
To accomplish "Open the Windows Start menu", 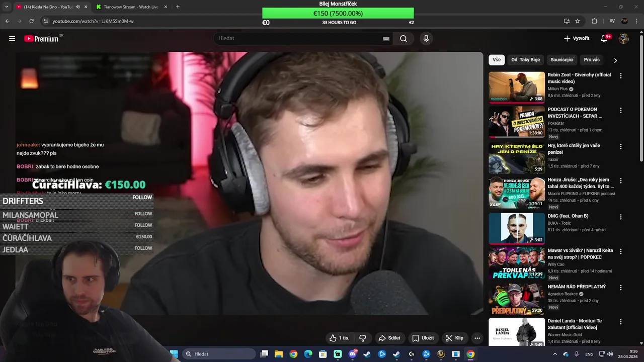I will pos(174,354).
